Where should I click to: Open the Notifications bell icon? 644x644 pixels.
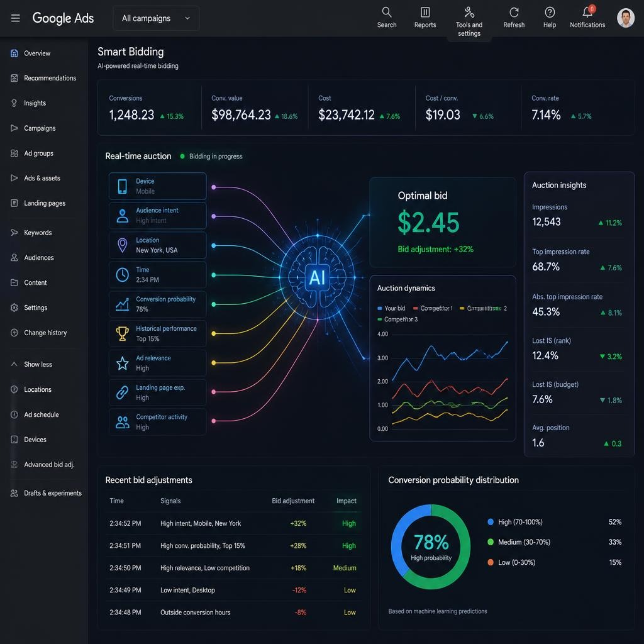tap(587, 12)
